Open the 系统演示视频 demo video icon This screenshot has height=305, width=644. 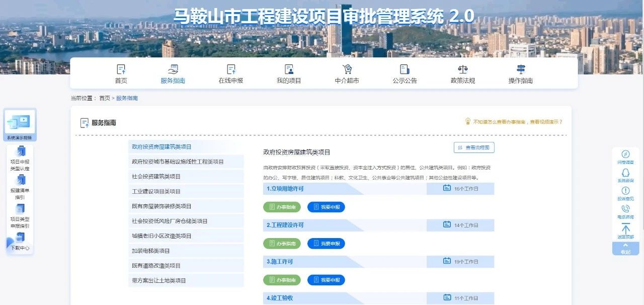point(20,122)
